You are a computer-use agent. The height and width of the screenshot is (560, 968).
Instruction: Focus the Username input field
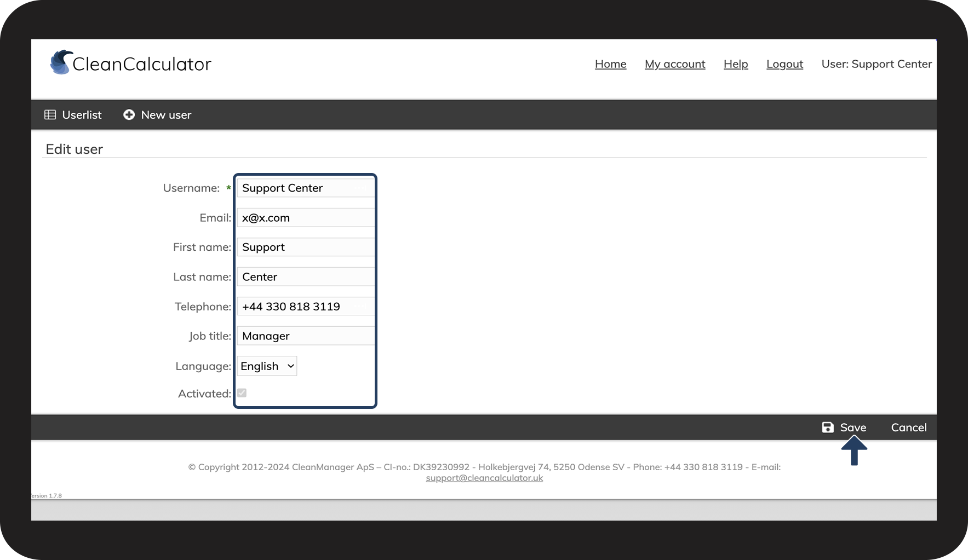click(306, 188)
